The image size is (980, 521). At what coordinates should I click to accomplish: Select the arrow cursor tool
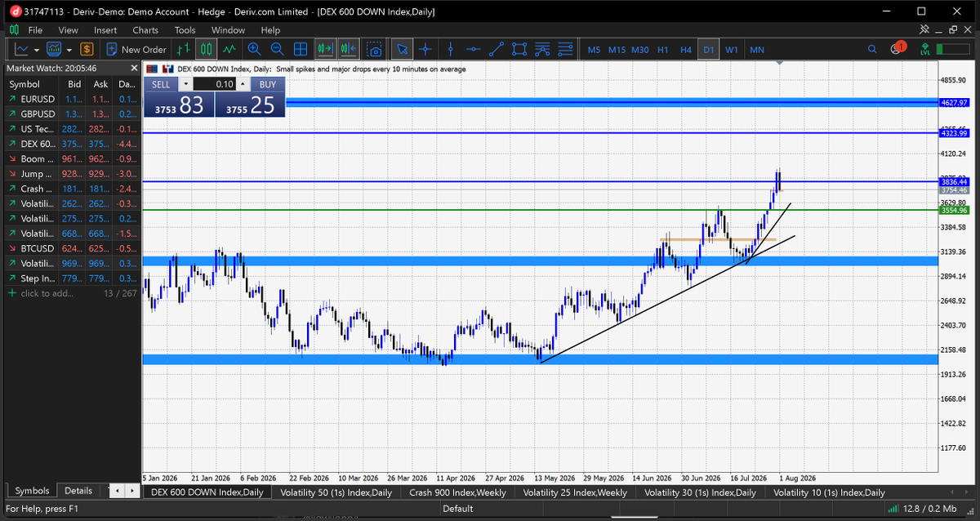pyautogui.click(x=402, y=49)
